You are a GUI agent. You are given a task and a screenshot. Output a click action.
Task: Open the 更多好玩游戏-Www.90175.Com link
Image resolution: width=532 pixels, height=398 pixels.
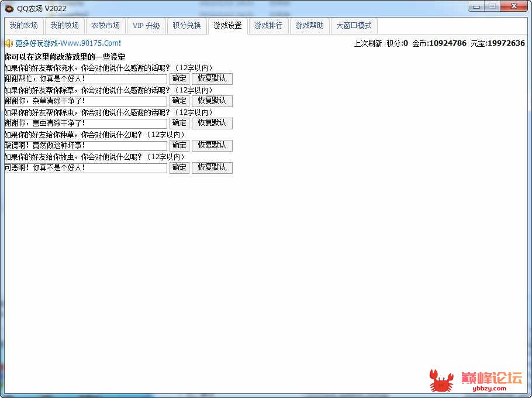click(68, 43)
